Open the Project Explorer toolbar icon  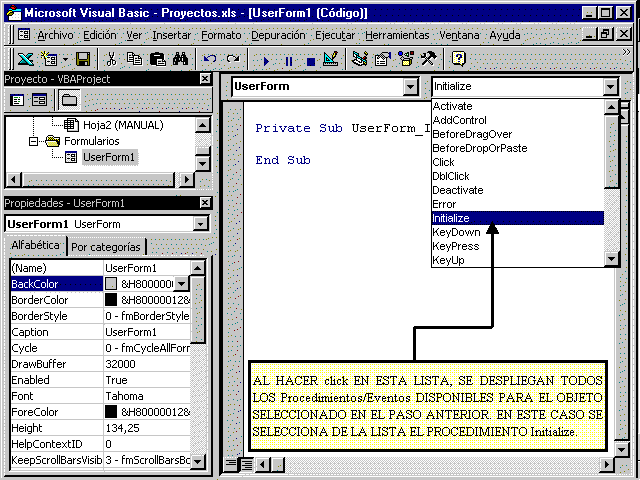[x=360, y=59]
